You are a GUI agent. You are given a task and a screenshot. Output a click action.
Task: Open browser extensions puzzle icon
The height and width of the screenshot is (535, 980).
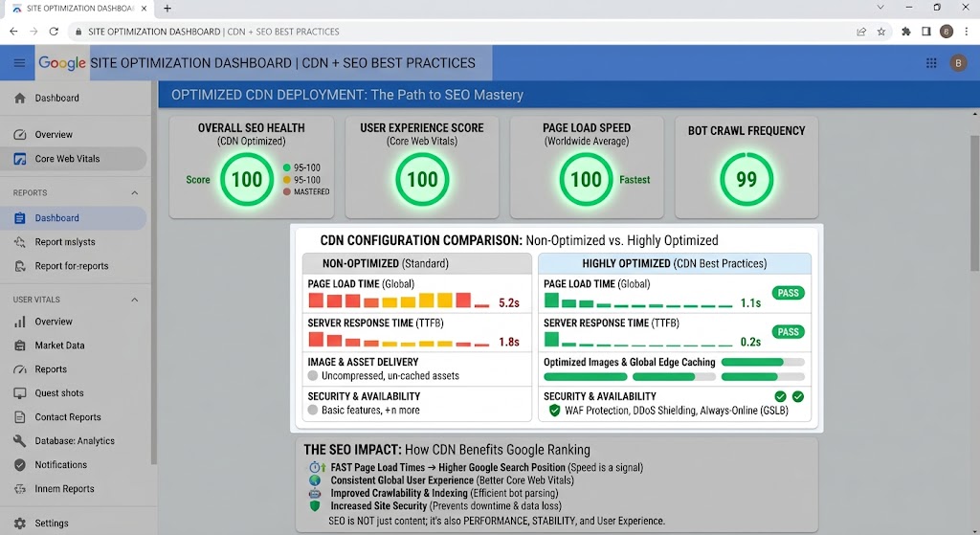click(x=906, y=32)
